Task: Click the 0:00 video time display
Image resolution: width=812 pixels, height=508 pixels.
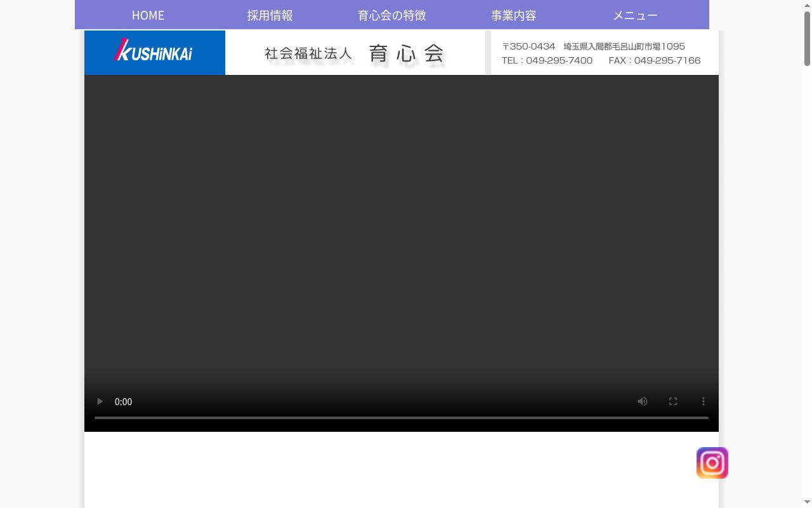Action: 123,401
